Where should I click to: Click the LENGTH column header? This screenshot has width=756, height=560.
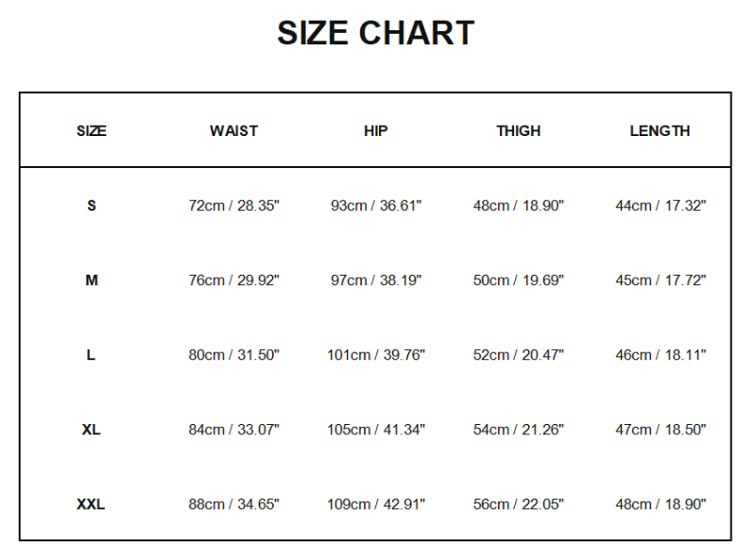click(661, 131)
